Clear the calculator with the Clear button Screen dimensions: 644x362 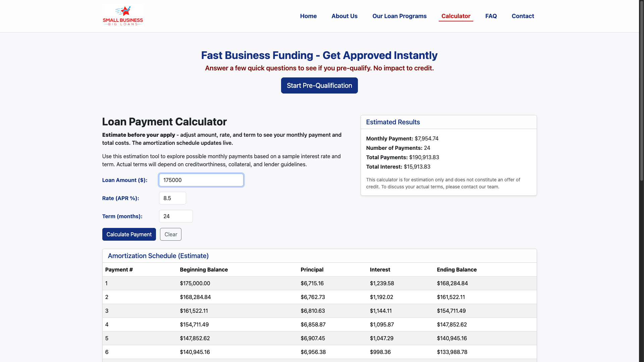(171, 234)
